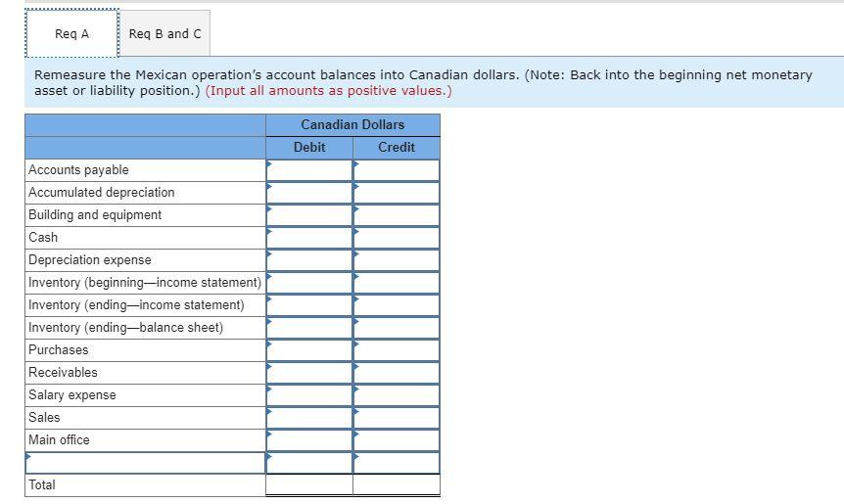Click the Total row label
Viewport: 844px width, 504px height.
[x=42, y=485]
